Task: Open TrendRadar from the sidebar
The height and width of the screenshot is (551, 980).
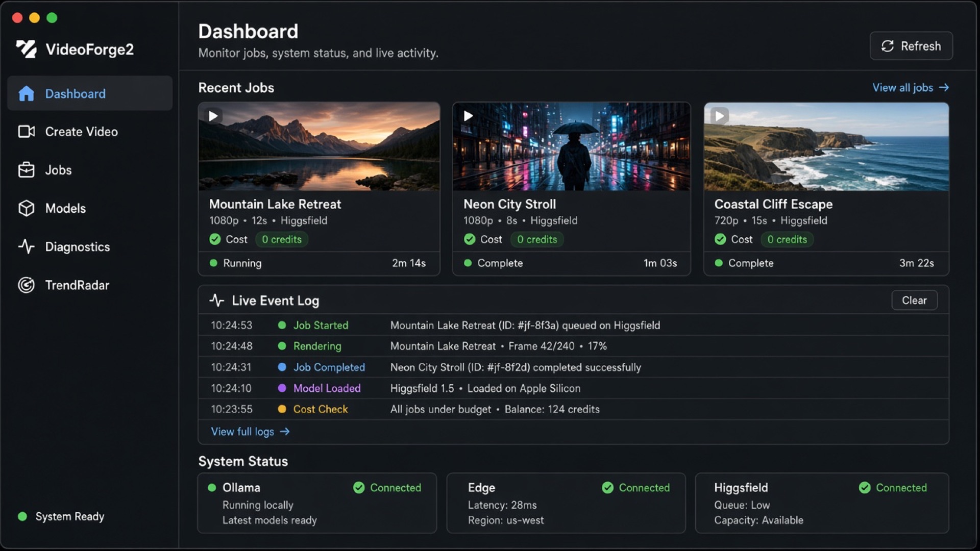Action: coord(90,285)
